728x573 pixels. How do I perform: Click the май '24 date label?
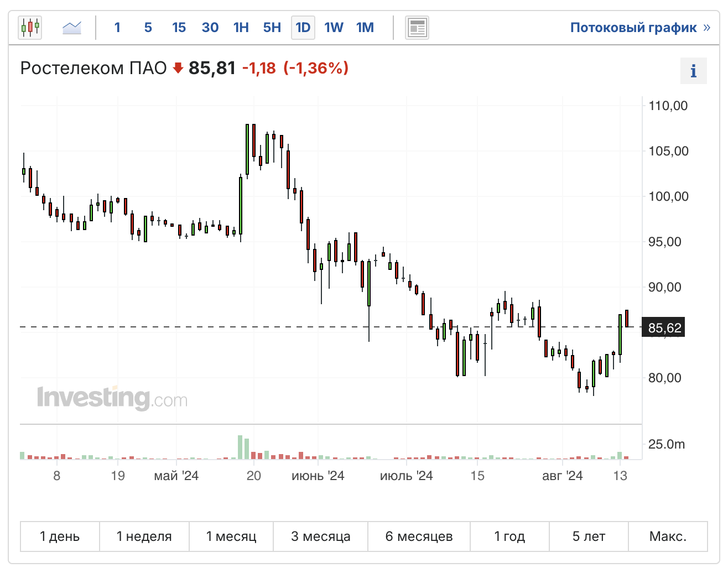pyautogui.click(x=176, y=476)
